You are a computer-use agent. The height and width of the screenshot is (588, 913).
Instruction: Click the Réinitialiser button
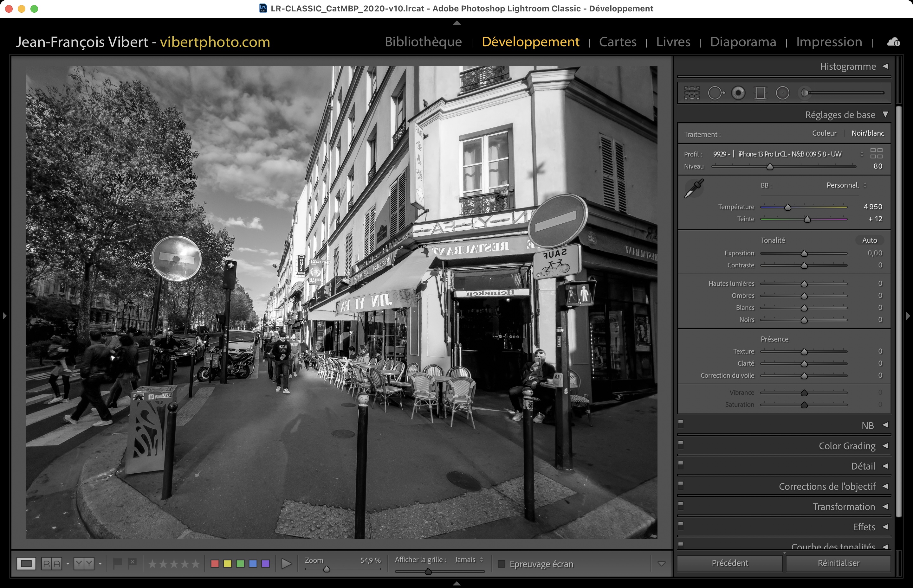(838, 563)
